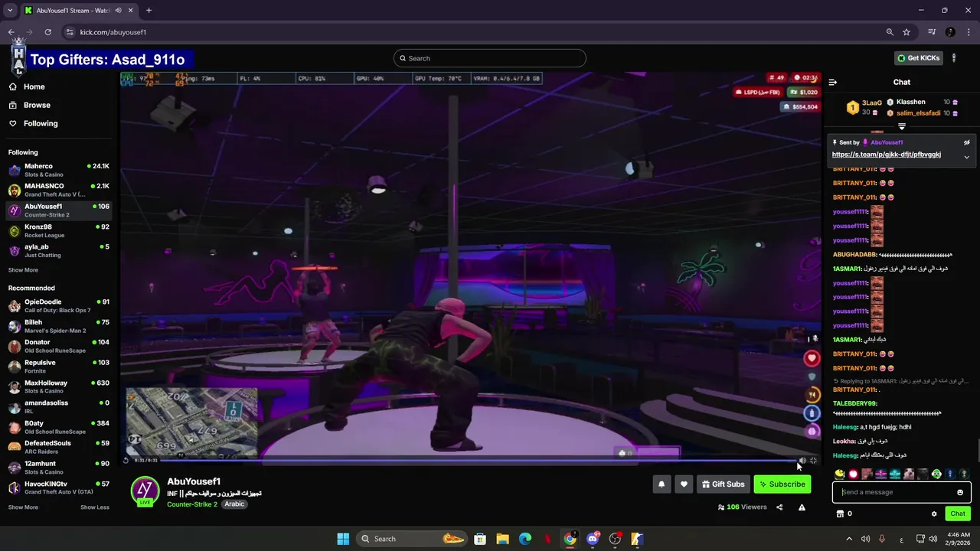Show Less under Recommended list
The image size is (980, 551).
point(95,507)
